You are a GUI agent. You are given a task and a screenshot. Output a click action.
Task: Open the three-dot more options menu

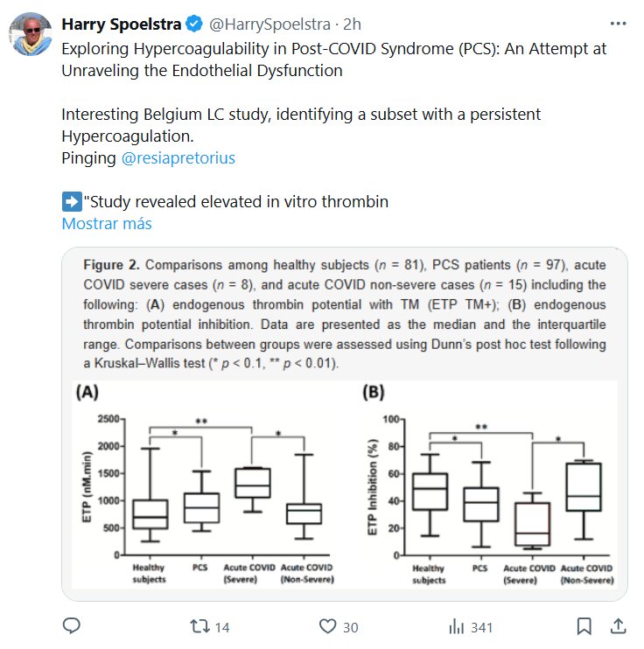point(618,24)
